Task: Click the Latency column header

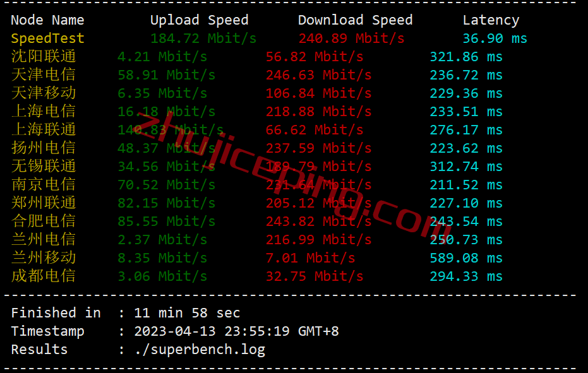Action: [x=491, y=20]
